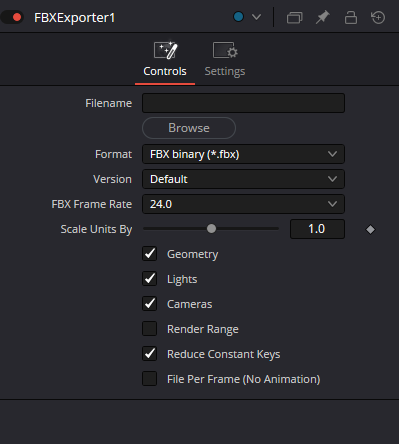
Task: Click the Scale Units By keyframe diamond
Action: click(x=370, y=229)
